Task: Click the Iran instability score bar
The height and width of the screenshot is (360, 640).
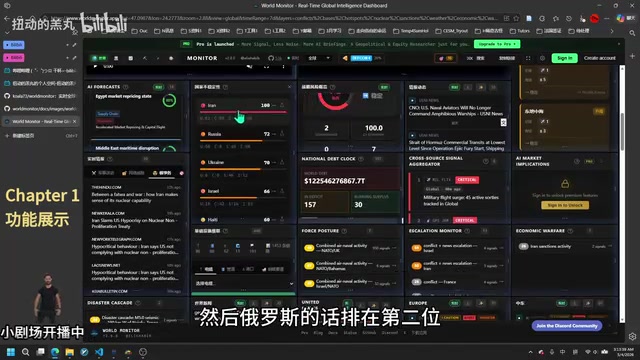Action: pos(243,112)
